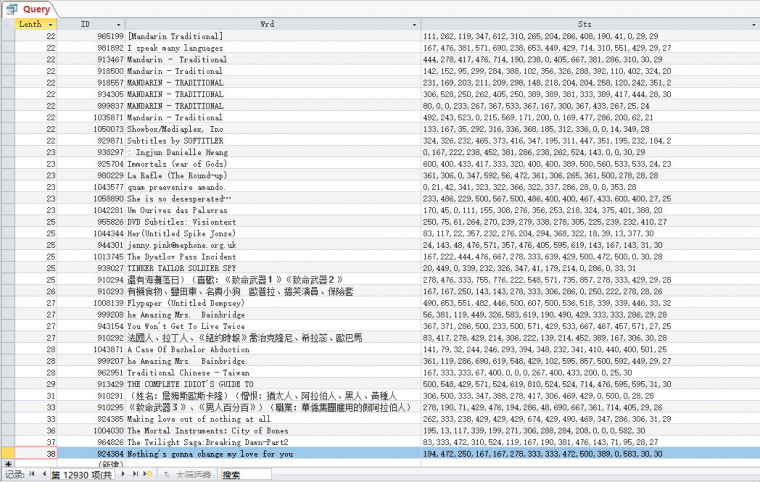Select ID cell 918557

[x=91, y=82]
